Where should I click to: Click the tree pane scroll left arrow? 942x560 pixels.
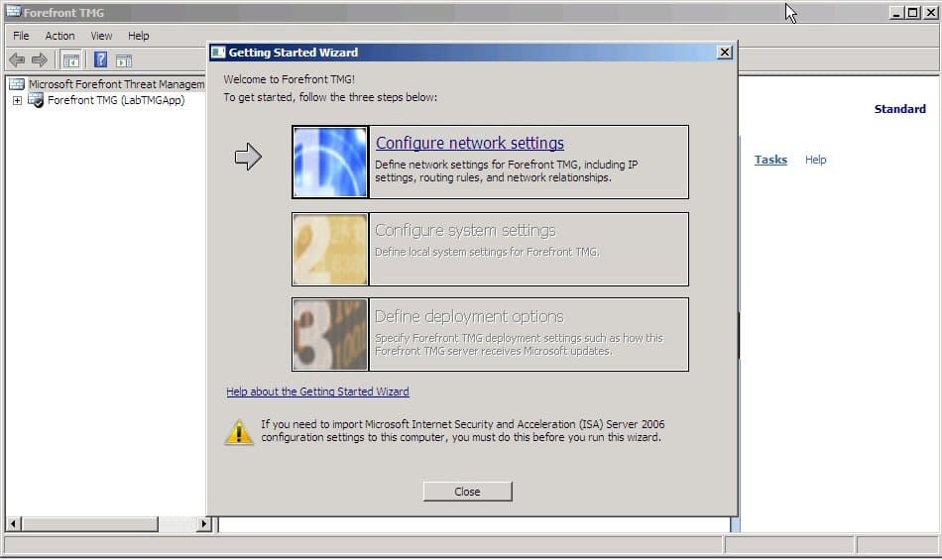13,524
